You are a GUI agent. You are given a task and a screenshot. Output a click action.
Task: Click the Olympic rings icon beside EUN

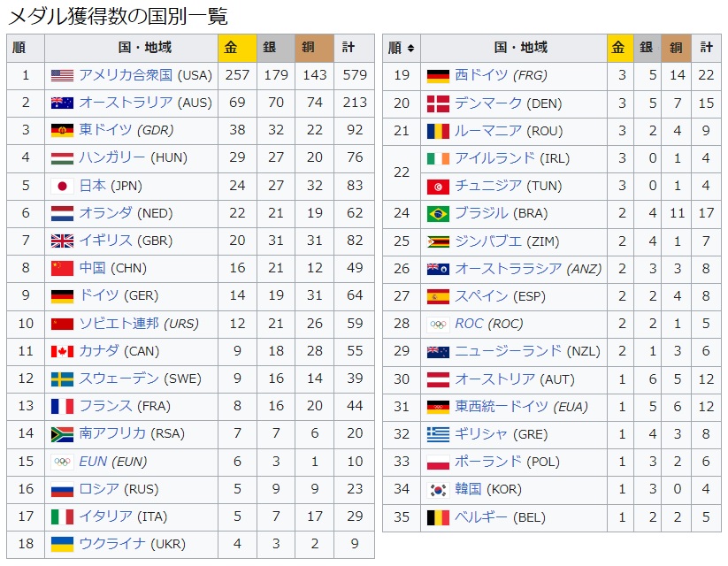pos(62,462)
